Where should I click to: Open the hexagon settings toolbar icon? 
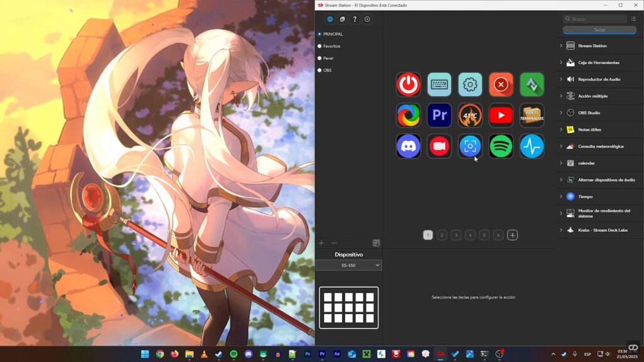pos(367,19)
